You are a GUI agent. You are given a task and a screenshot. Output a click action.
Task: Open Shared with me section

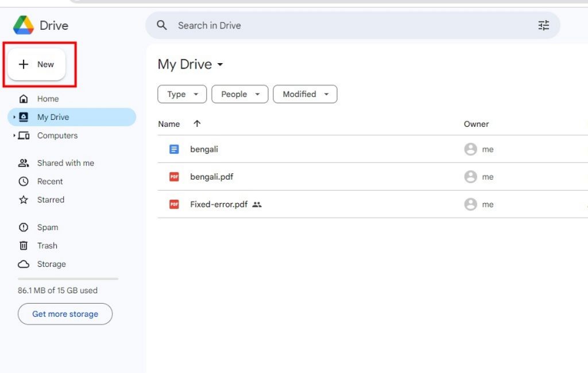pyautogui.click(x=65, y=163)
